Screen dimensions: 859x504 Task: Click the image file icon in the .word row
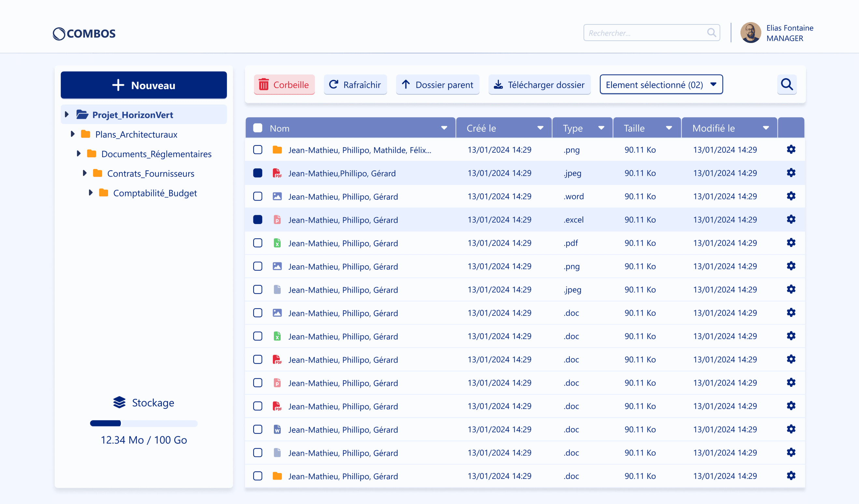(x=277, y=196)
